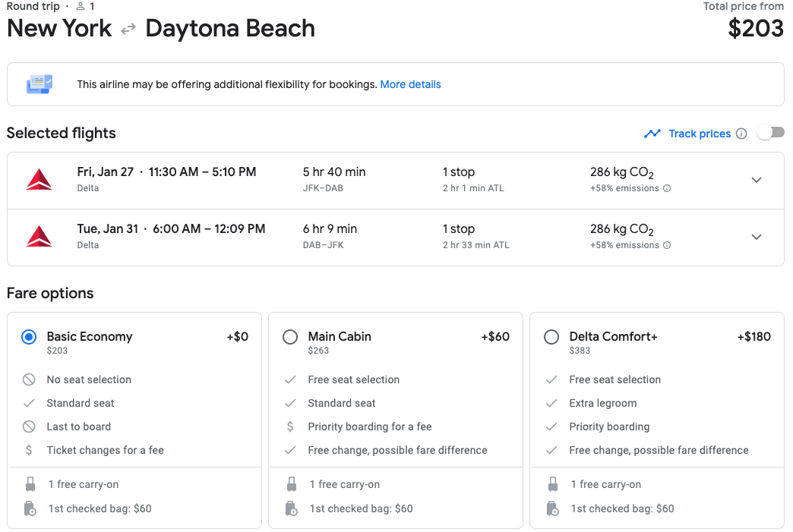Click the passenger count person icon

click(81, 7)
